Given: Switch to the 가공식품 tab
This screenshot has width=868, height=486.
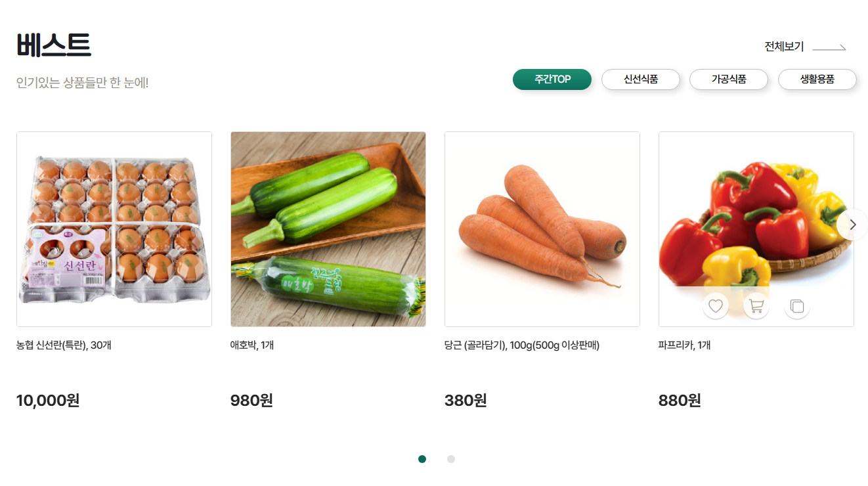Looking at the screenshot, I should [729, 79].
